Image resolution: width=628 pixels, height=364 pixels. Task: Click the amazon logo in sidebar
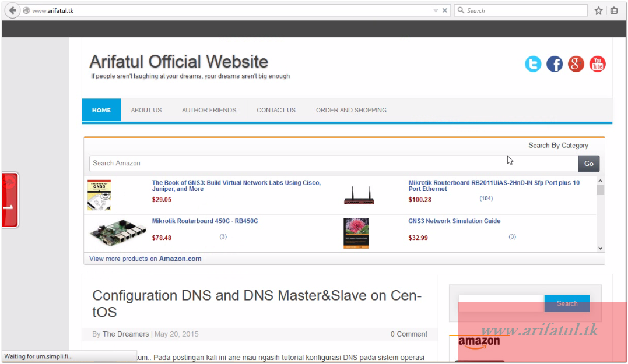(x=479, y=342)
